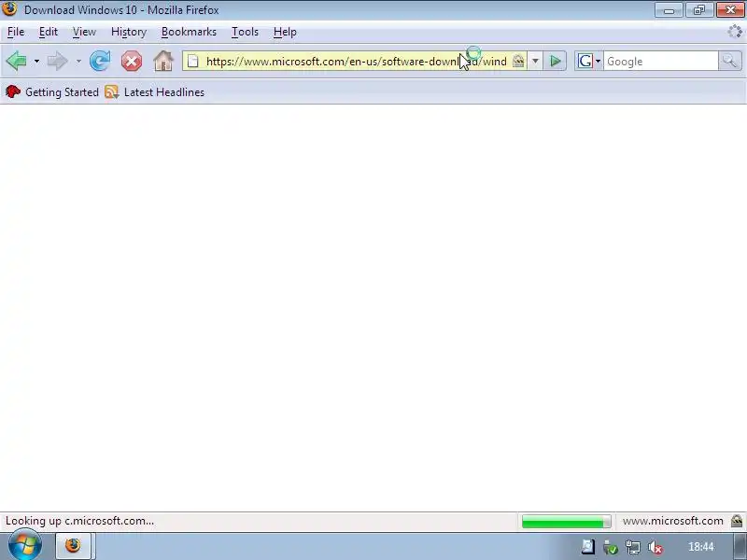Click the first system tray icon
This screenshot has width=747, height=560.
click(x=588, y=547)
